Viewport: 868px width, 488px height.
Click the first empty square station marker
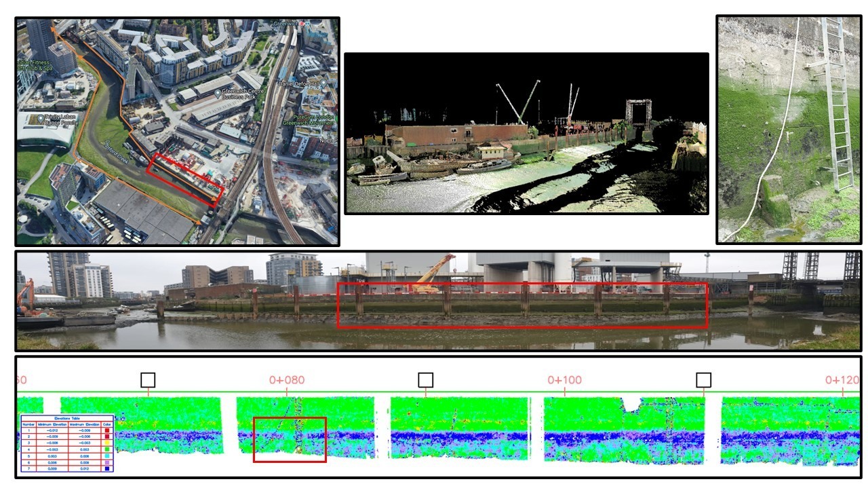(148, 380)
